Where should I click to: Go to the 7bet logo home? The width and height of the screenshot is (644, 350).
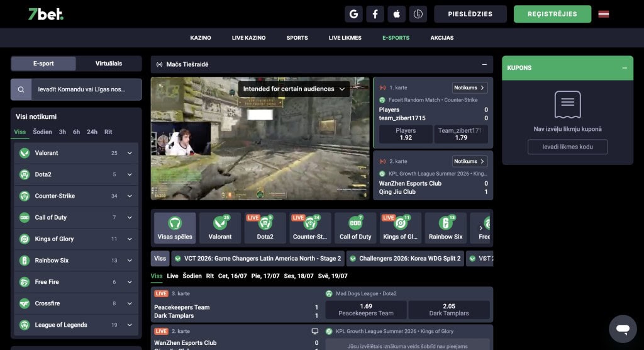[x=45, y=14]
